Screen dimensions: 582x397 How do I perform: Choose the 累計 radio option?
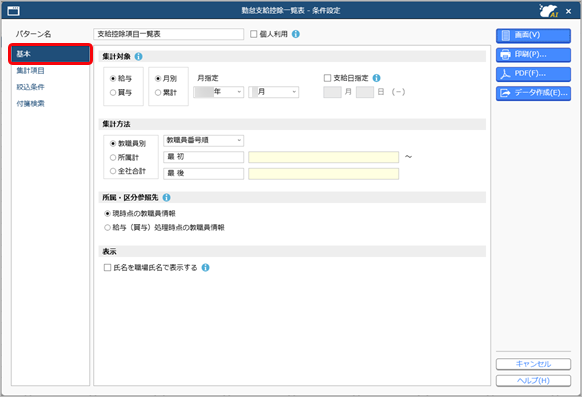158,92
